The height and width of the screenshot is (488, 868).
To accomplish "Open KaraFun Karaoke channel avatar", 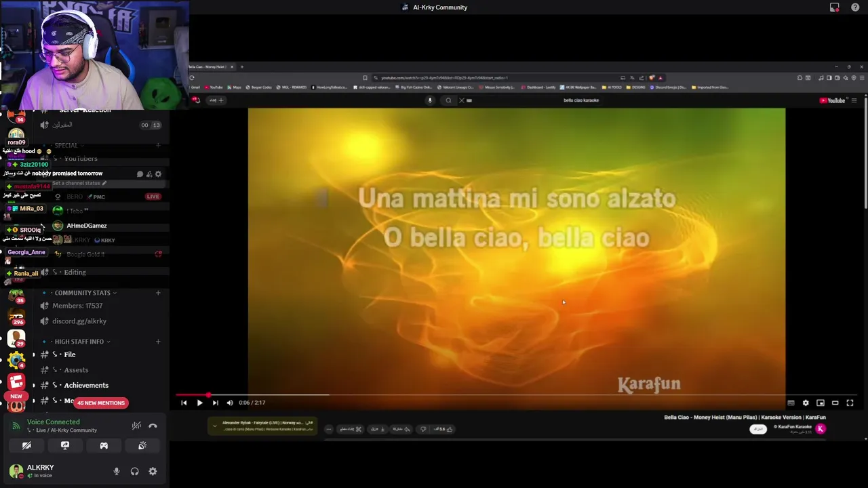I will [x=821, y=428].
